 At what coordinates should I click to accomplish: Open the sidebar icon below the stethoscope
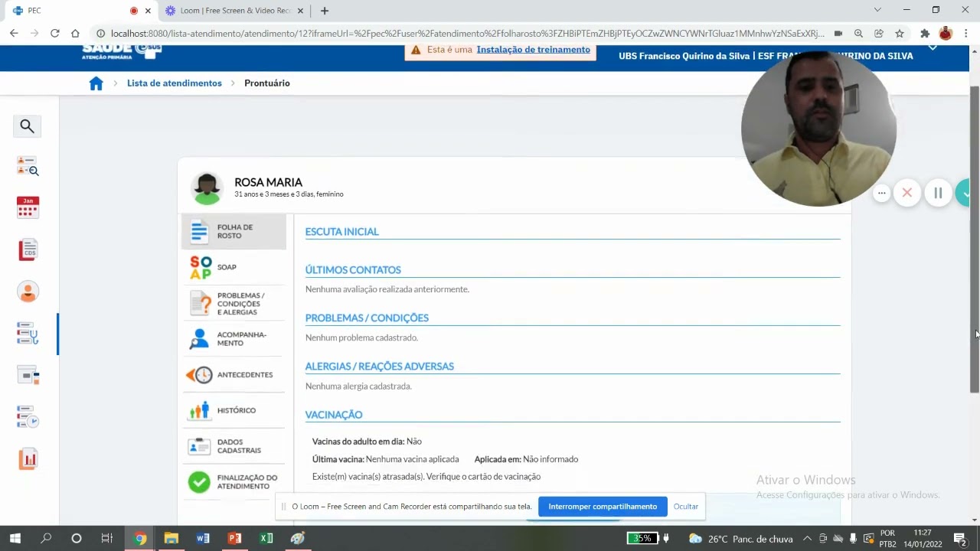point(28,375)
